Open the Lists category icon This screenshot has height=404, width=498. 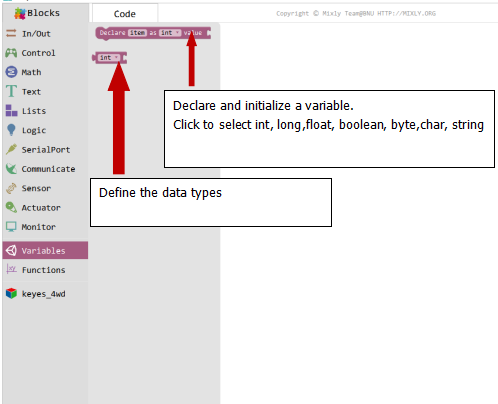coord(11,110)
